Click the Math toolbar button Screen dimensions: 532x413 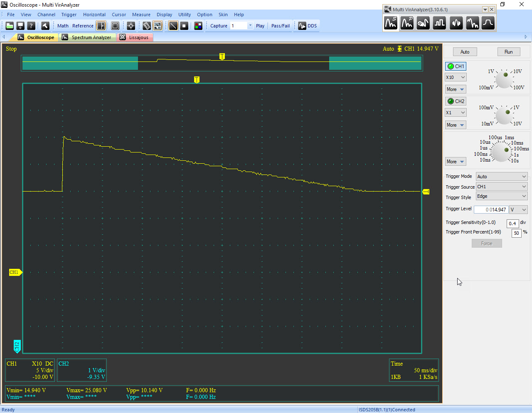pos(63,26)
